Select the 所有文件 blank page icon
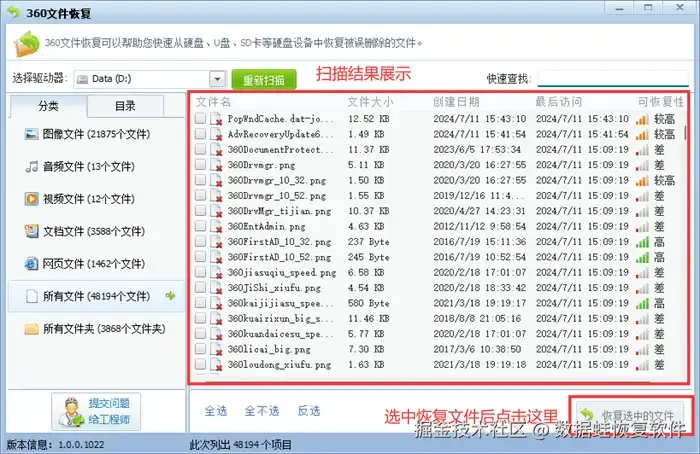The height and width of the screenshot is (454, 700). pos(31,296)
